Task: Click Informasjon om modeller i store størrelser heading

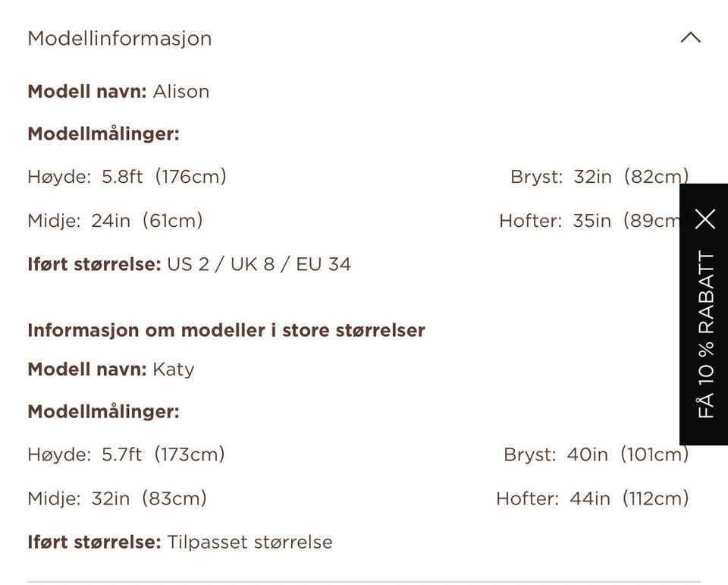Action: point(226,330)
